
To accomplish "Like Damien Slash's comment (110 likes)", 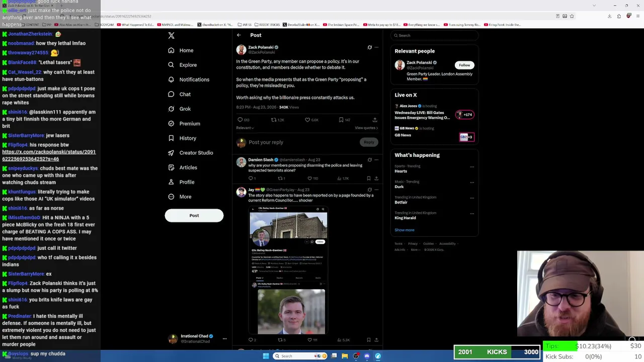I will [313, 178].
